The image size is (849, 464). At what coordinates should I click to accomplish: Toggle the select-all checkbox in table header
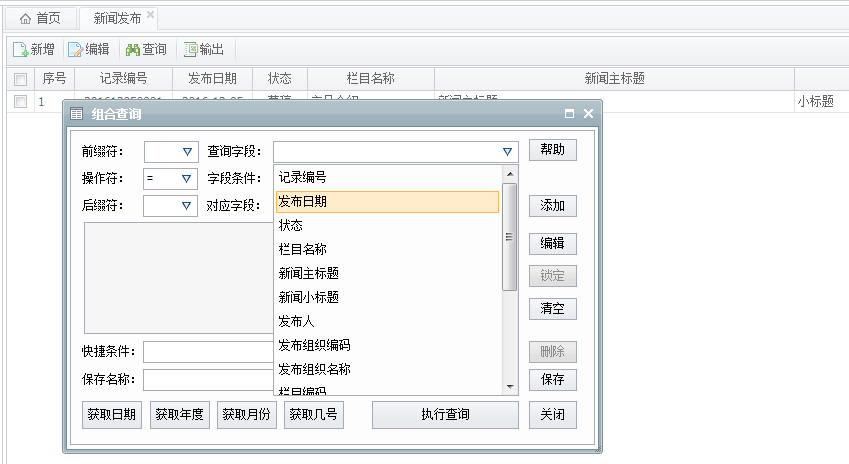[20, 79]
